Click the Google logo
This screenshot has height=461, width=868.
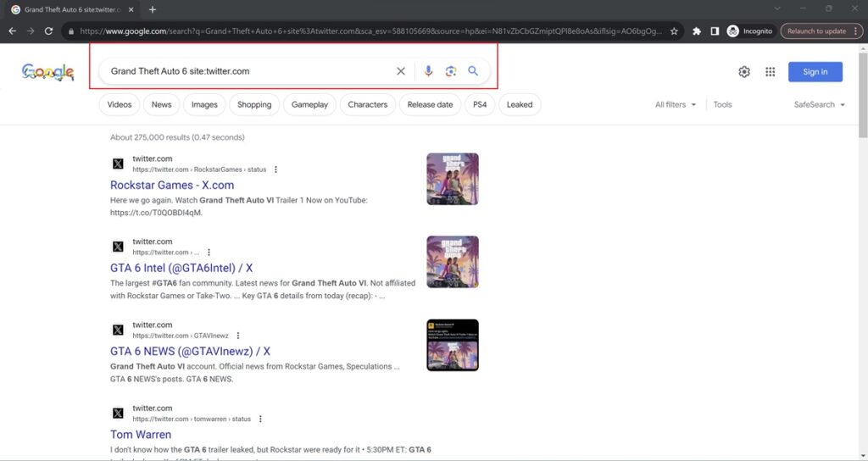point(47,71)
